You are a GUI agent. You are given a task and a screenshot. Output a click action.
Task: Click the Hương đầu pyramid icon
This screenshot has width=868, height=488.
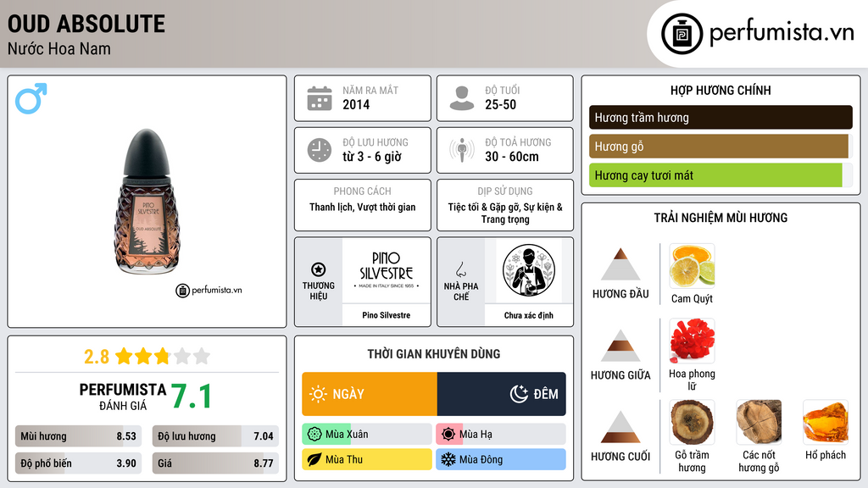click(620, 264)
